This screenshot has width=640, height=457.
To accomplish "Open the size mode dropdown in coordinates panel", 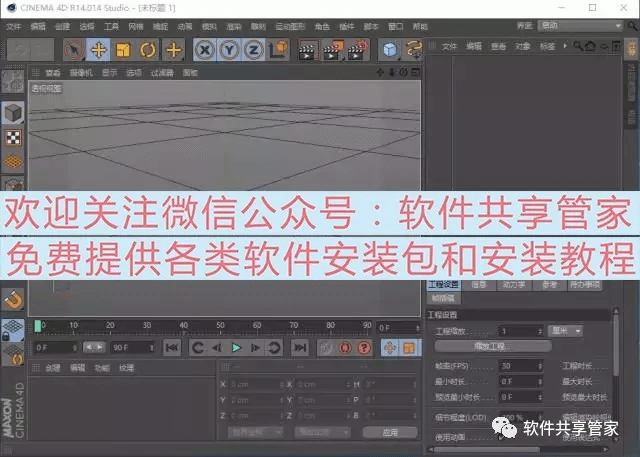I will click(322, 432).
